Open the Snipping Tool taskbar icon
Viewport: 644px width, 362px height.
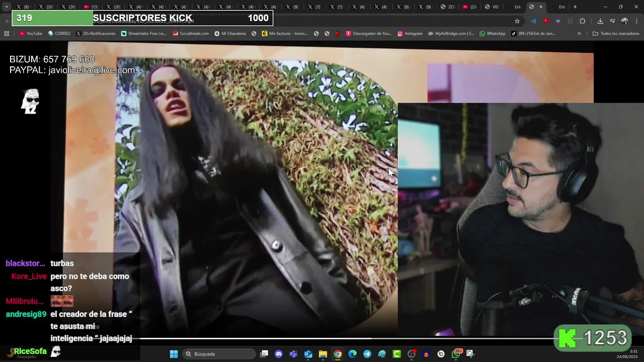point(470,354)
